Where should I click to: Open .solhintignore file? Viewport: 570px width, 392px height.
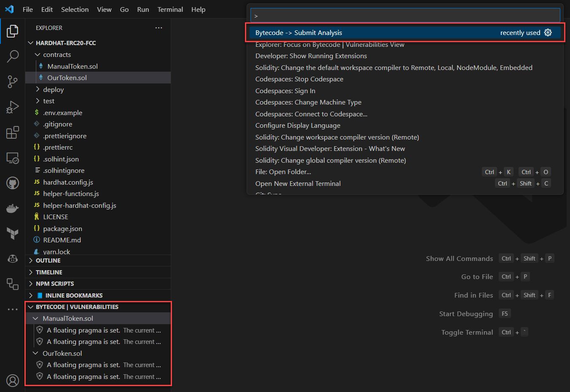point(98,170)
